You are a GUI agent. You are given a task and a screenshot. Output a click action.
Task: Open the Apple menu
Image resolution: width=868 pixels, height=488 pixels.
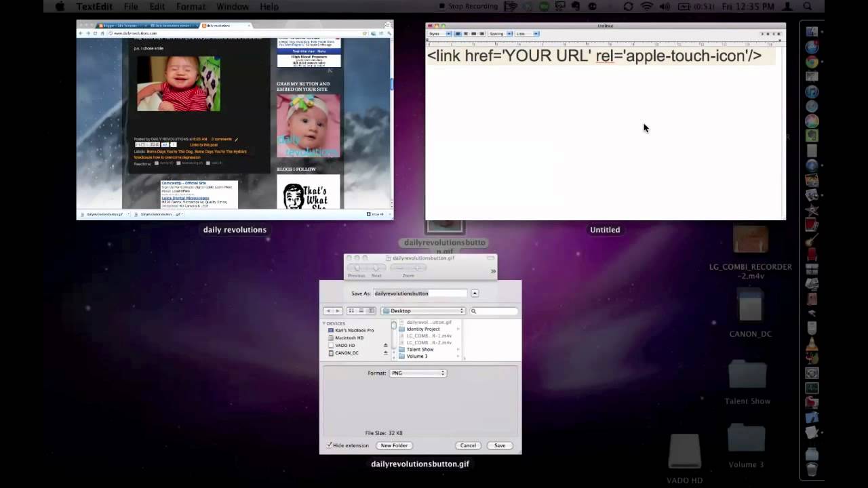tap(59, 6)
